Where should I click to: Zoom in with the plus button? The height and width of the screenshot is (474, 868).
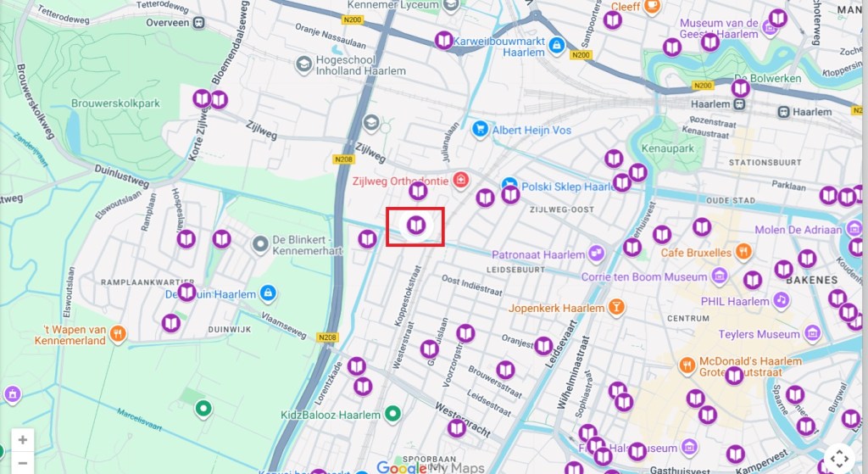[23, 440]
